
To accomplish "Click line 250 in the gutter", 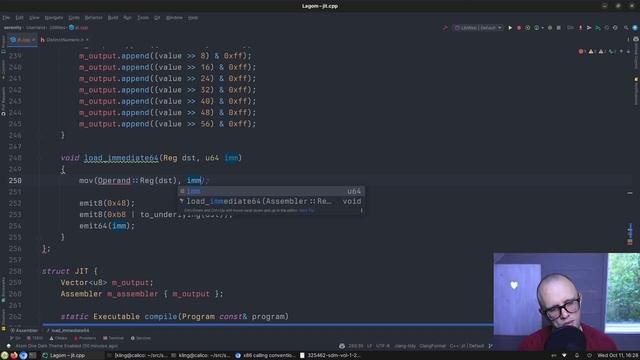I will pos(15,180).
